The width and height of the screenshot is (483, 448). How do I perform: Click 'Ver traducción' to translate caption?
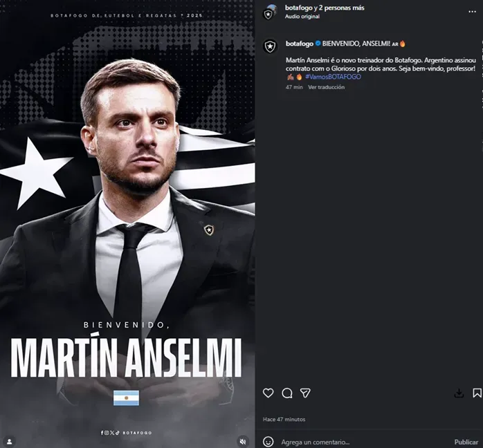click(326, 88)
